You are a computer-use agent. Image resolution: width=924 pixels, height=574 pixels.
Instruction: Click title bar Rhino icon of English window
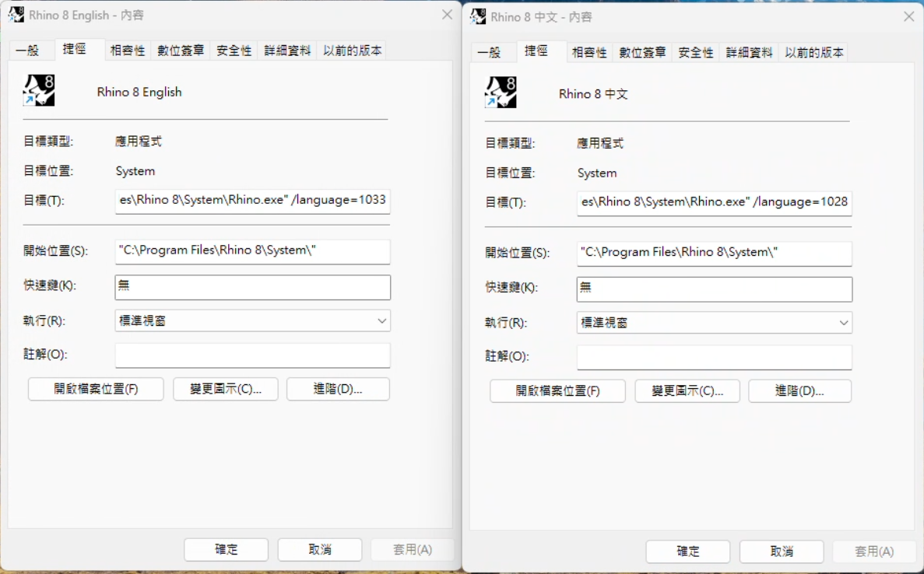(16, 15)
